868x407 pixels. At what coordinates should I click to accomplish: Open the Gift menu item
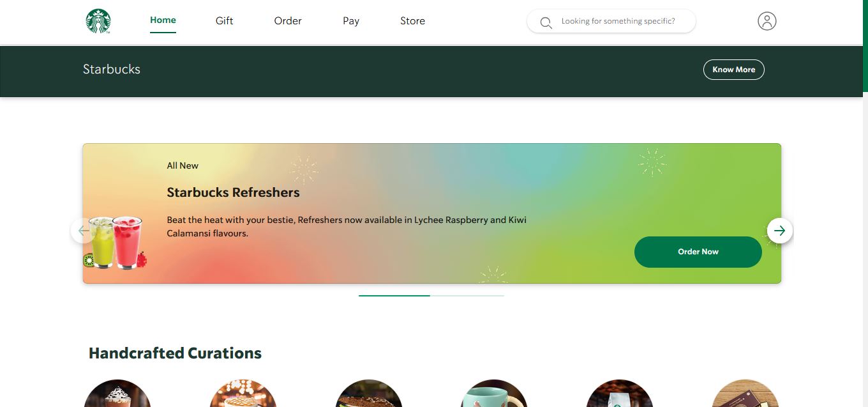[224, 21]
